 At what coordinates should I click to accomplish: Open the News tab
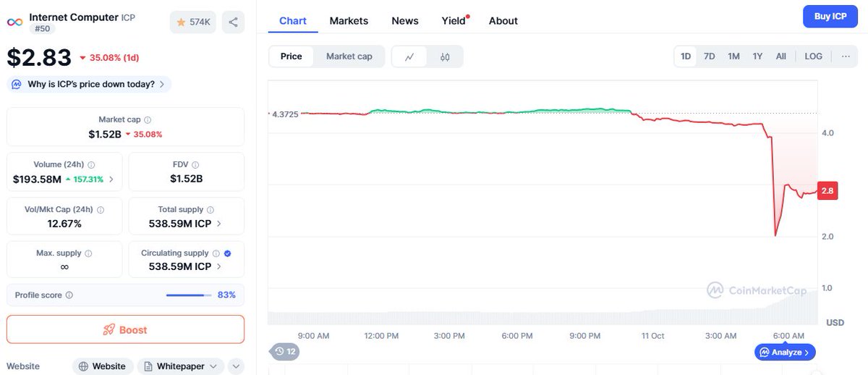coord(405,20)
